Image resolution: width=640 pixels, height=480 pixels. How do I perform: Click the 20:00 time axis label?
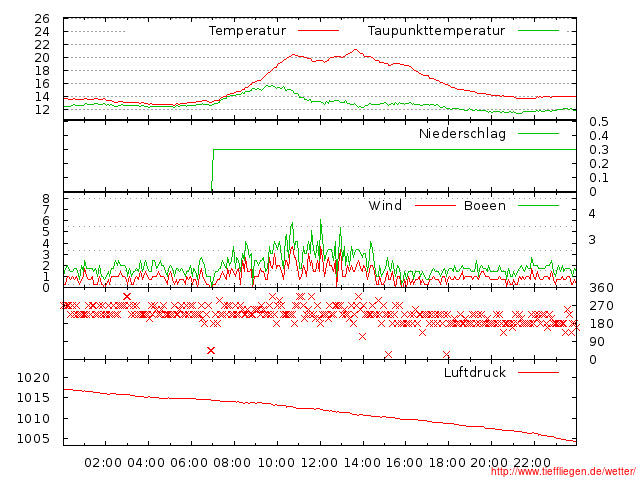click(489, 463)
